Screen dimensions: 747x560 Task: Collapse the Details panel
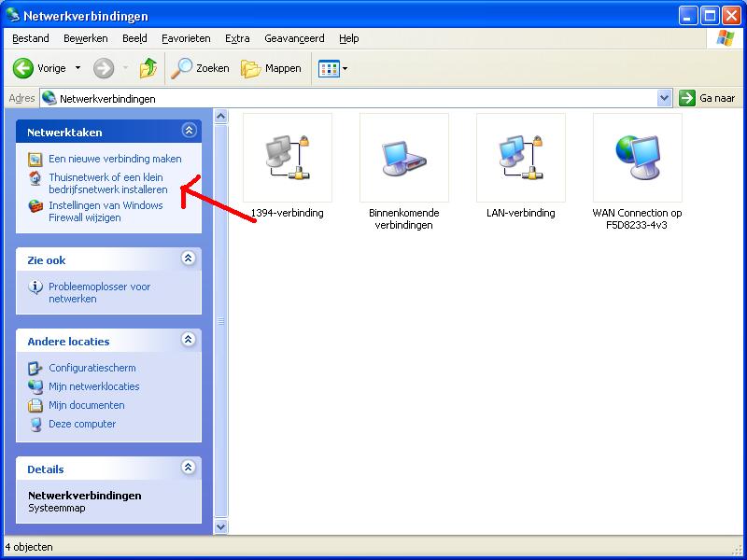pyautogui.click(x=189, y=468)
